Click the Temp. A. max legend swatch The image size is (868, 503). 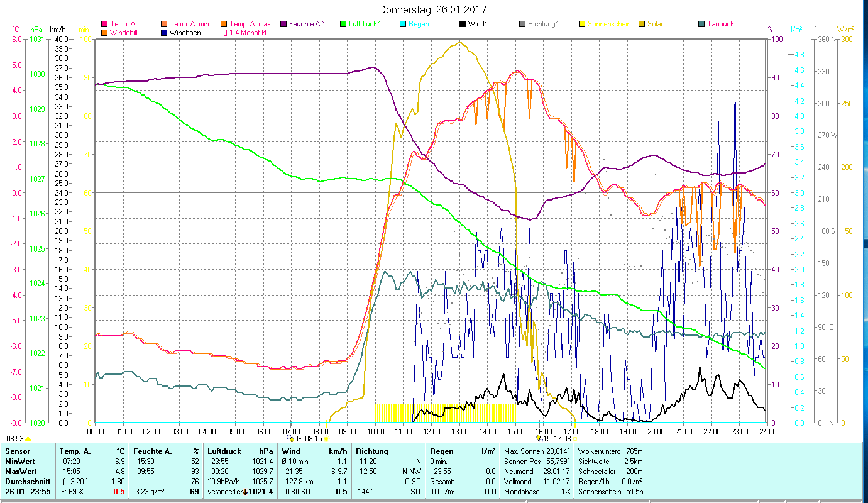pyautogui.click(x=223, y=24)
